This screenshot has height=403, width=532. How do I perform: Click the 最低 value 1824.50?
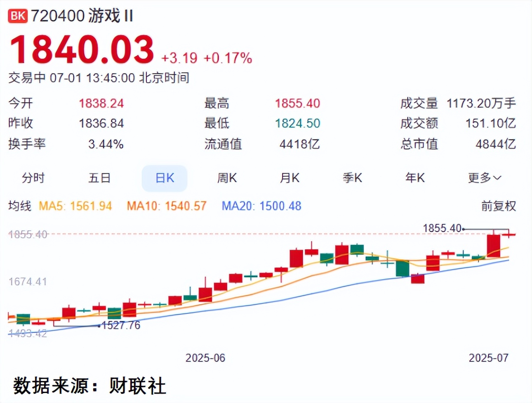(297, 123)
